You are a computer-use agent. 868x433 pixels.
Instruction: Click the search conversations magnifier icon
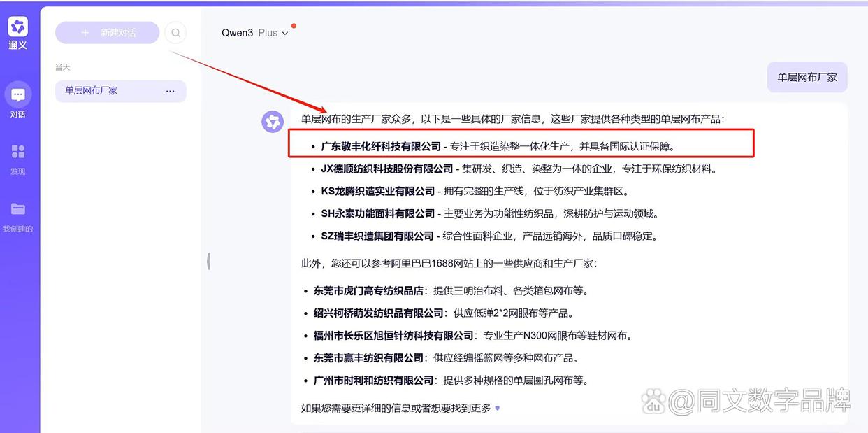pyautogui.click(x=175, y=32)
